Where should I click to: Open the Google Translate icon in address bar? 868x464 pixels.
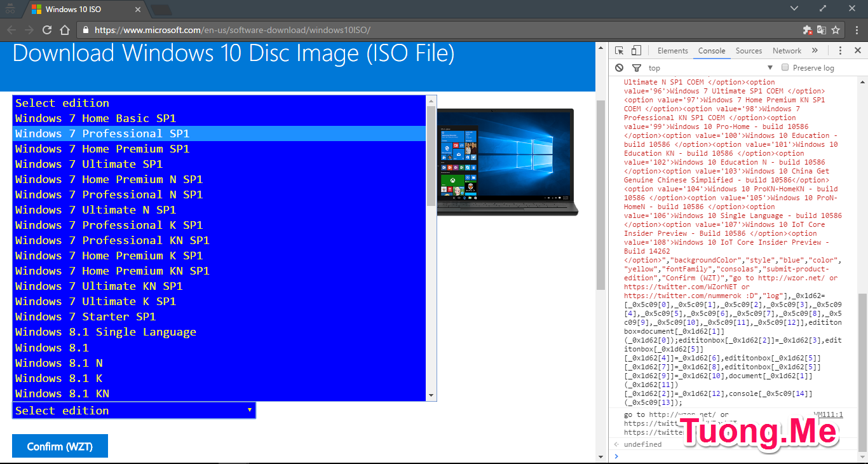tap(822, 30)
